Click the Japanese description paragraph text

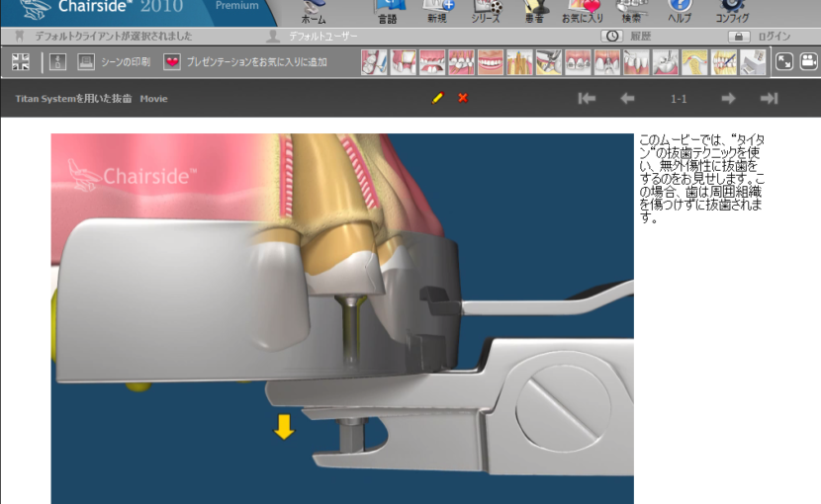(x=702, y=179)
